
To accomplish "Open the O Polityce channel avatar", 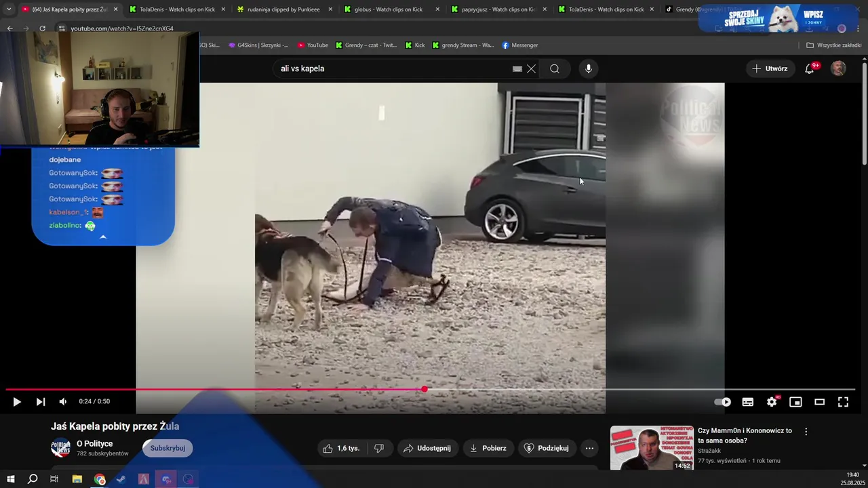I will click(x=60, y=448).
